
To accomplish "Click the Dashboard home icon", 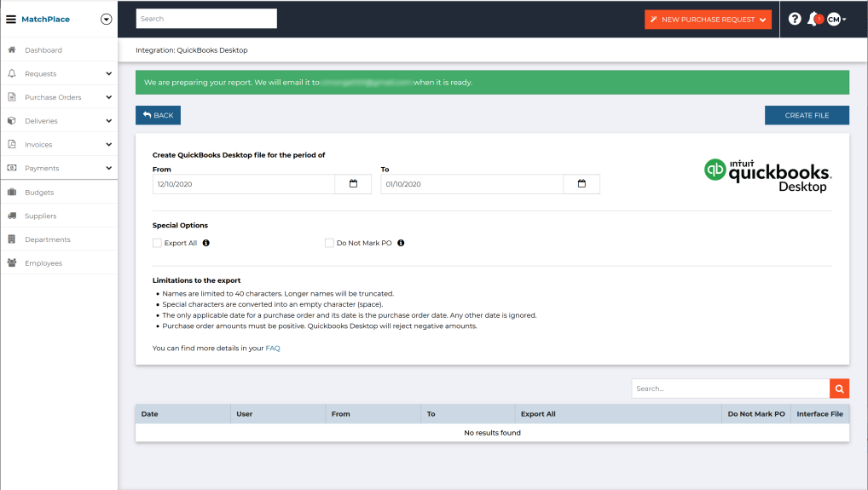I will tap(12, 49).
